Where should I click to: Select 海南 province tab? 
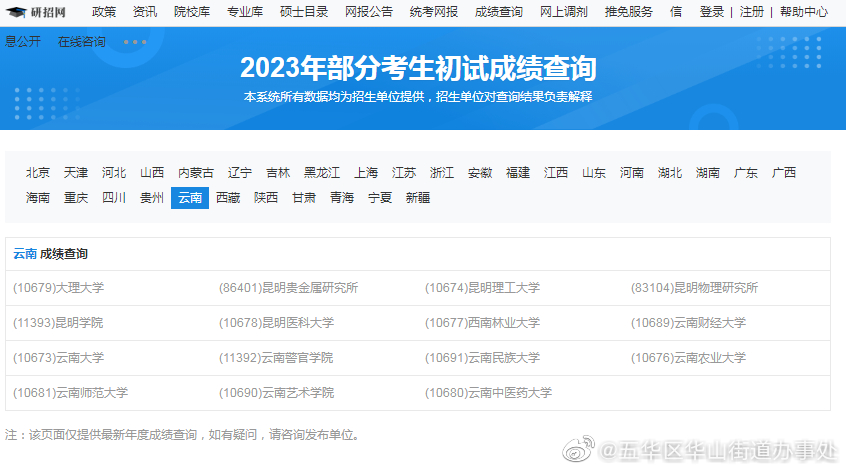tap(38, 198)
